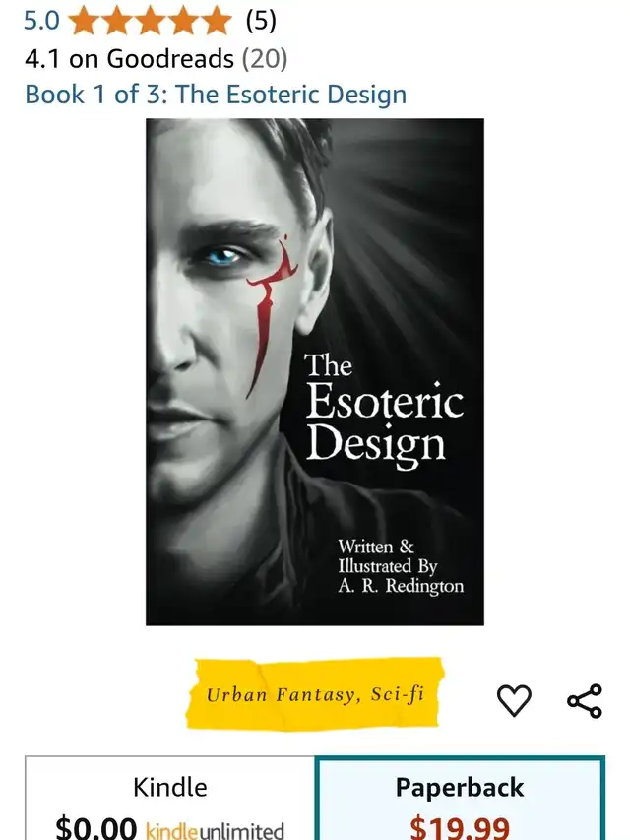The height and width of the screenshot is (840, 630).
Task: Click the yellow Urban Fantasy, Sci-fi label
Action: click(x=315, y=694)
